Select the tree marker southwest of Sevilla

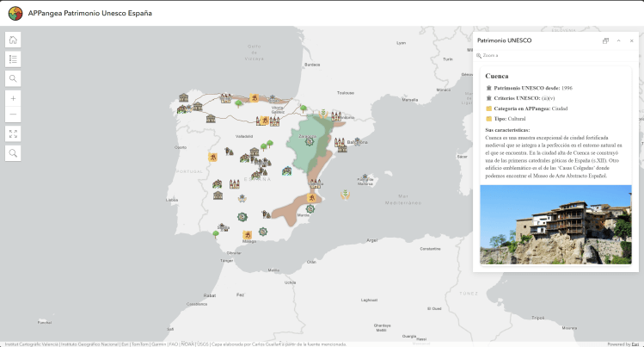point(216,234)
